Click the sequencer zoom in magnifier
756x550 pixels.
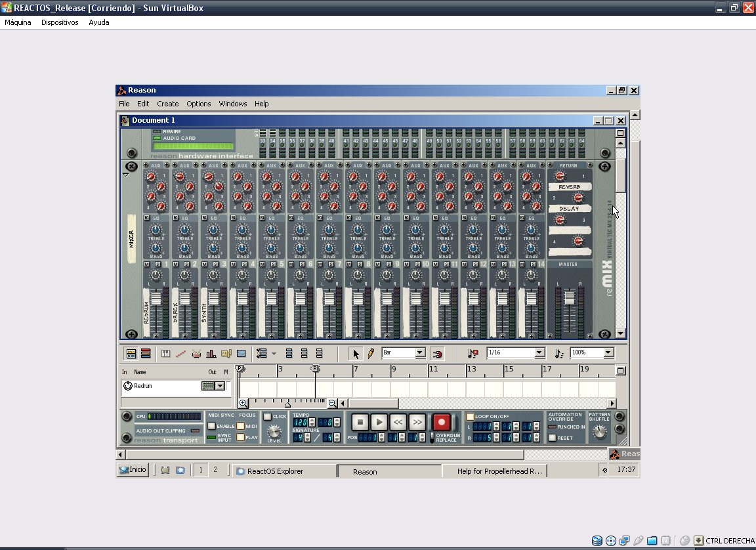pos(243,404)
